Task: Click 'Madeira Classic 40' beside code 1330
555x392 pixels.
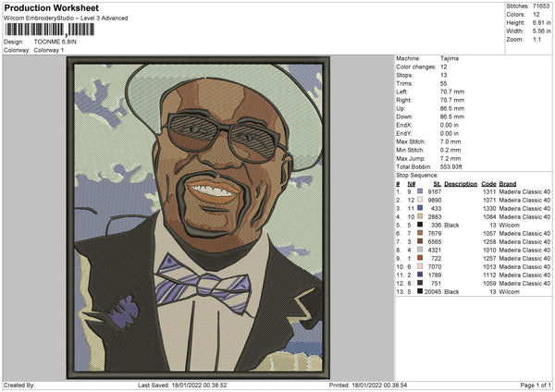Action: [x=524, y=208]
